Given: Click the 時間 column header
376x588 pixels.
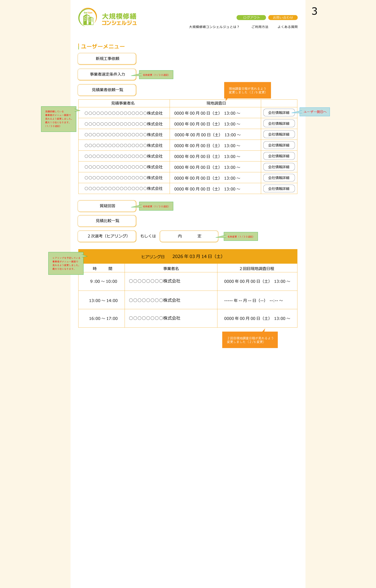Looking at the screenshot, I should point(102,269).
